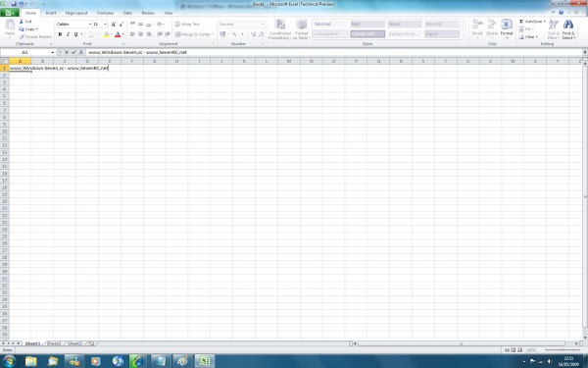The width and height of the screenshot is (588, 368).
Task: Apply the Input cell style
Action: [x=442, y=33]
